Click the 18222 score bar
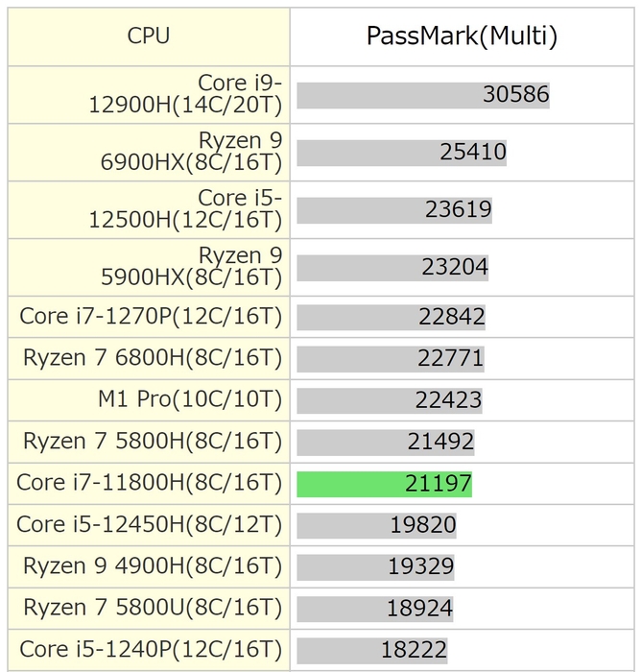The width and height of the screenshot is (641, 672). click(372, 650)
